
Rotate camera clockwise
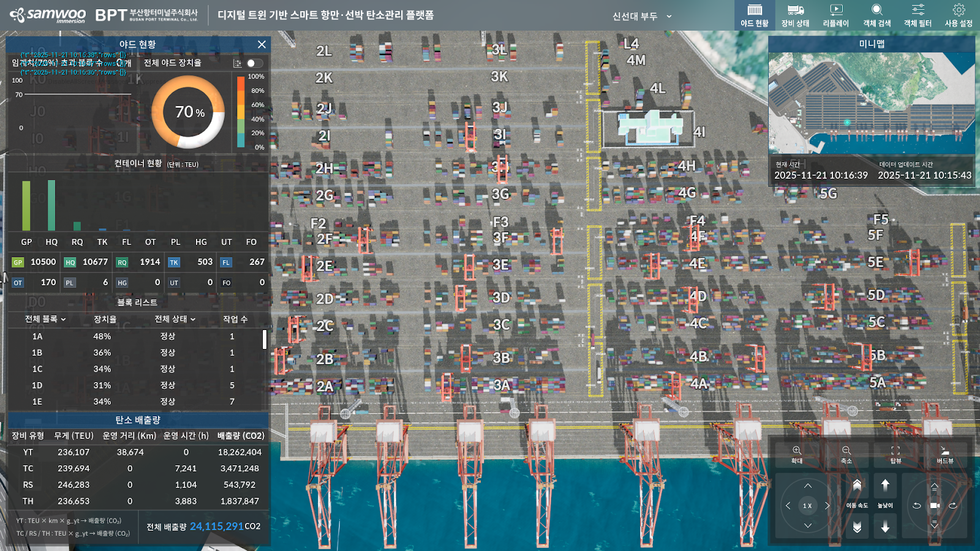[x=953, y=506]
